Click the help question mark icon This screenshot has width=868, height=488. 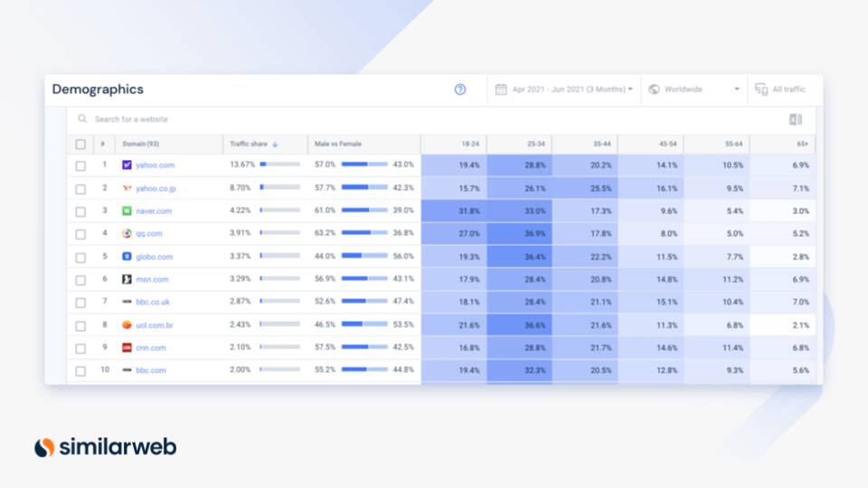[460, 89]
